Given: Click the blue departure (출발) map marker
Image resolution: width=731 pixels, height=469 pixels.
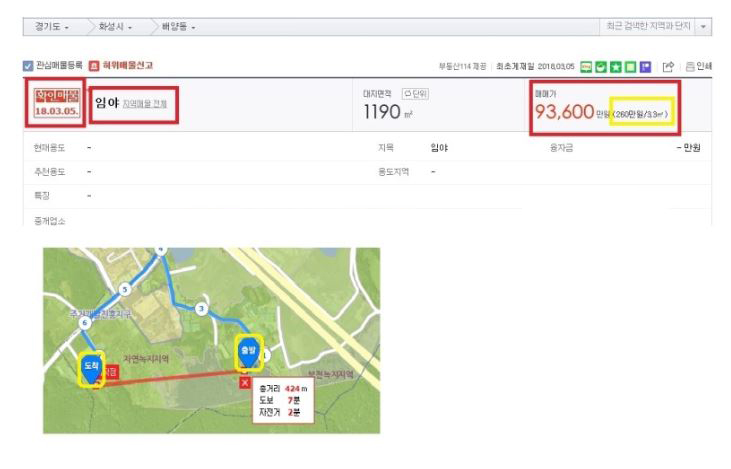Looking at the screenshot, I should point(248,352).
